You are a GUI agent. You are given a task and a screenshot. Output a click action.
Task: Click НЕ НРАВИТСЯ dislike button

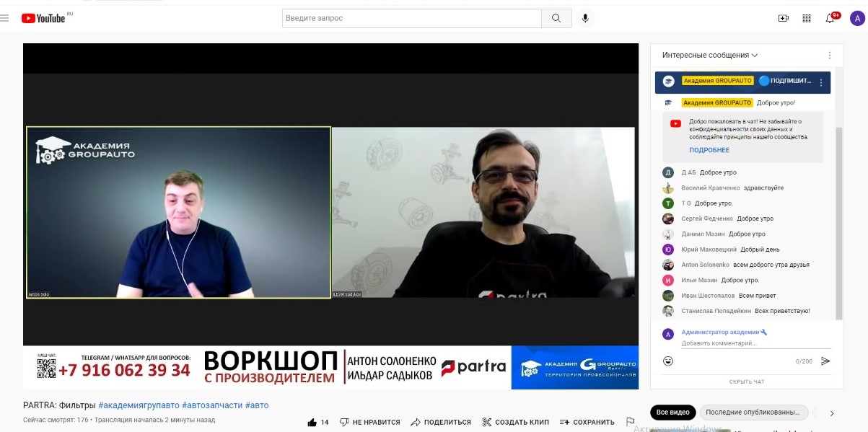tap(370, 422)
